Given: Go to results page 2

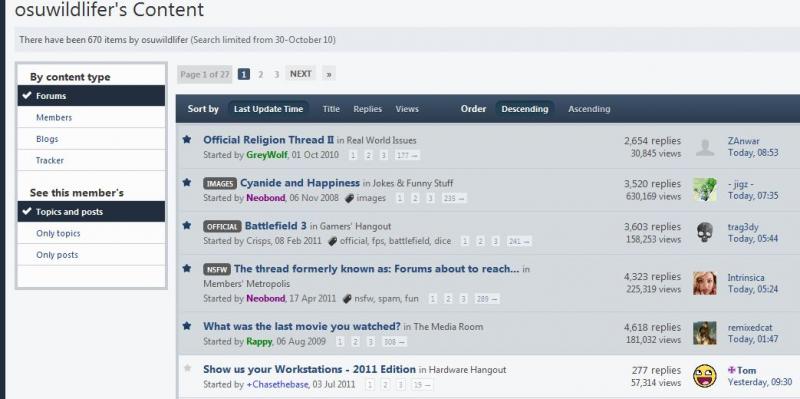Looking at the screenshot, I should [260, 74].
